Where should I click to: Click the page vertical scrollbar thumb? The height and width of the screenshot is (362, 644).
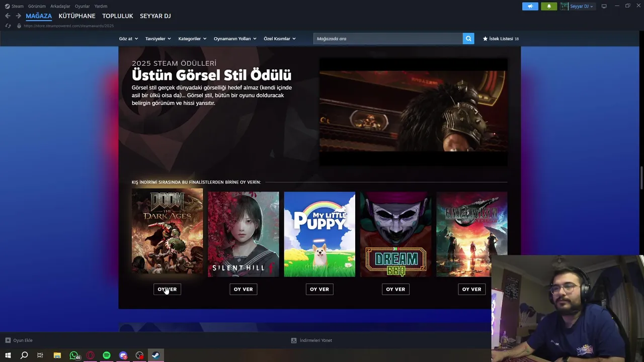pyautogui.click(x=641, y=177)
